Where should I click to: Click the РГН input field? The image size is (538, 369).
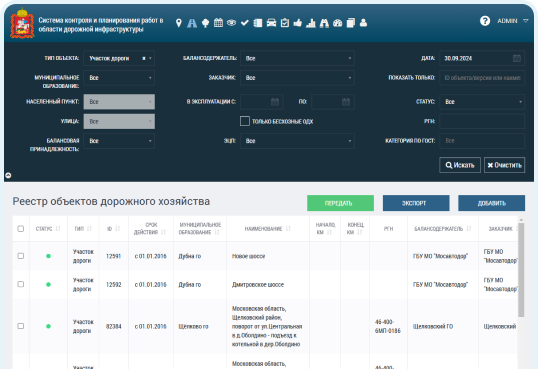click(482, 121)
